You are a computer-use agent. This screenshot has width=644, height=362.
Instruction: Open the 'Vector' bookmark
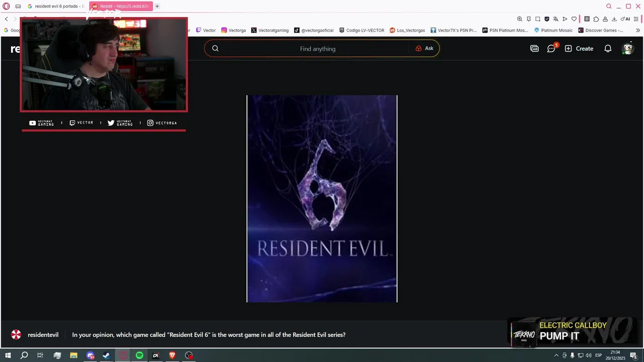(206, 30)
